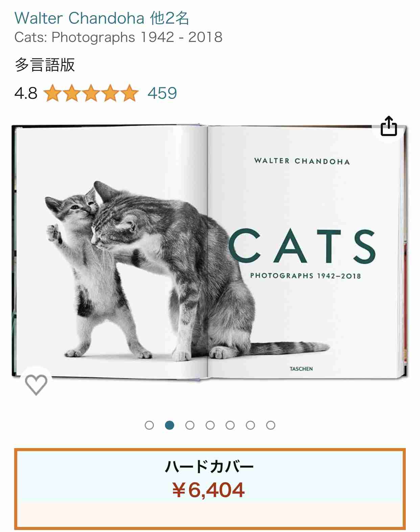Tap the cats photo on the left page
Image resolution: width=420 pixels, height=532 pixels.
152,271
